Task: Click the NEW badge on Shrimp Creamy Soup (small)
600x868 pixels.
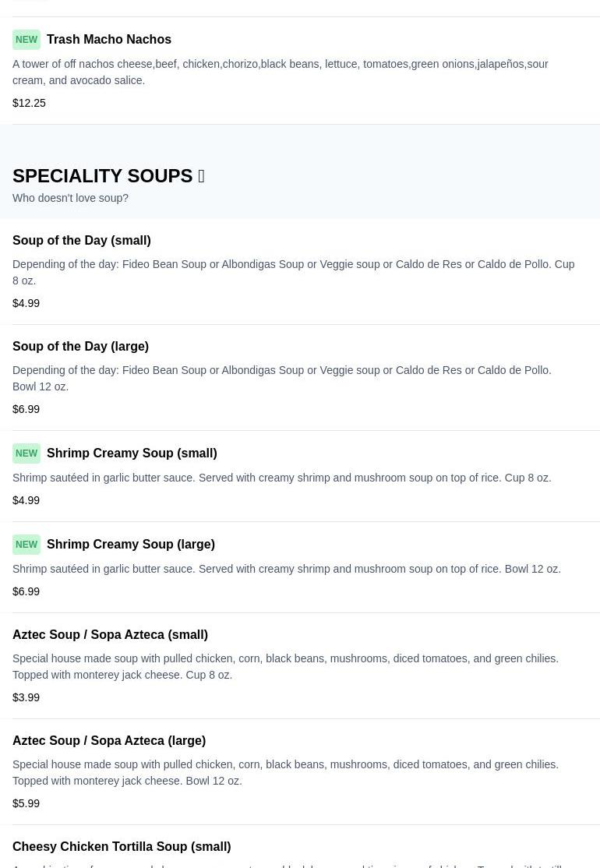Action: pos(26,453)
